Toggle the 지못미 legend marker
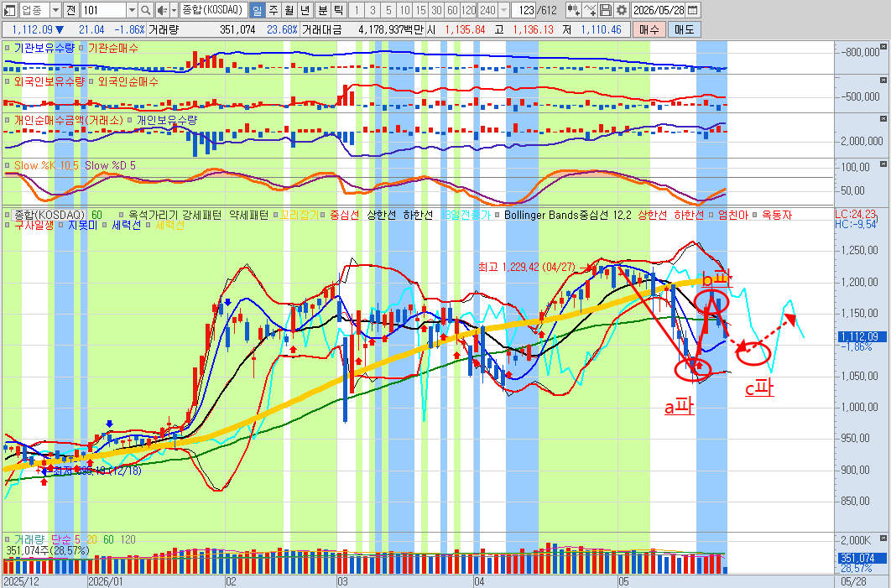Screen dimensions: 891x588 pyautogui.click(x=61, y=225)
